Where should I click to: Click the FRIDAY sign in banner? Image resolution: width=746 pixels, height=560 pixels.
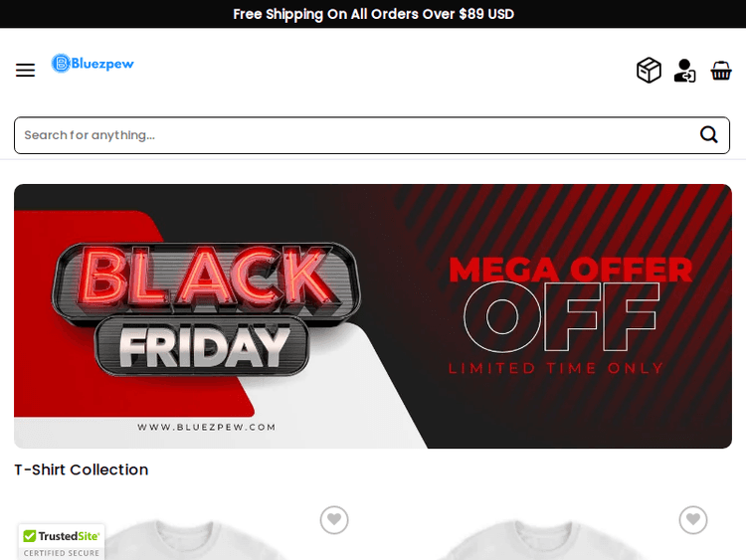click(x=203, y=347)
